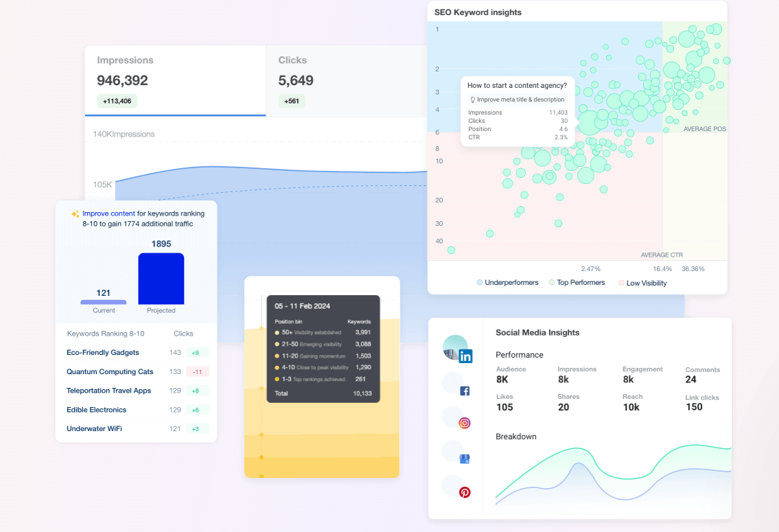Select the Eco-Friendly Gadgets keyword

pos(102,353)
